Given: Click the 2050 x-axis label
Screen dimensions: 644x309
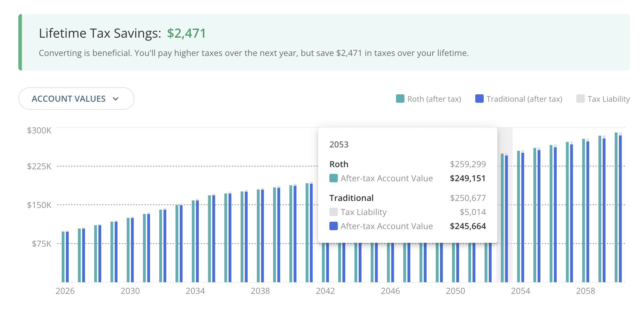Looking at the screenshot, I should tap(456, 291).
